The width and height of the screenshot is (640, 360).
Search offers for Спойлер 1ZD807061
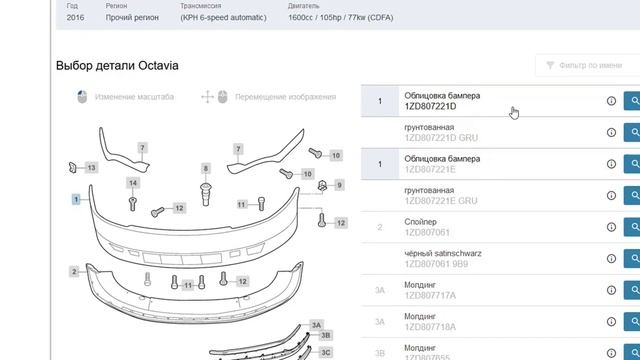point(632,227)
